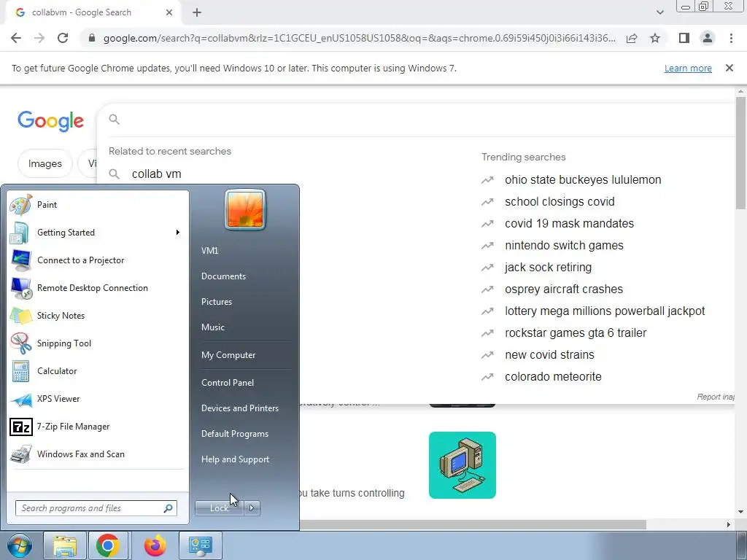Click the Start menu search field
Screen dimensions: 747x560
point(96,508)
